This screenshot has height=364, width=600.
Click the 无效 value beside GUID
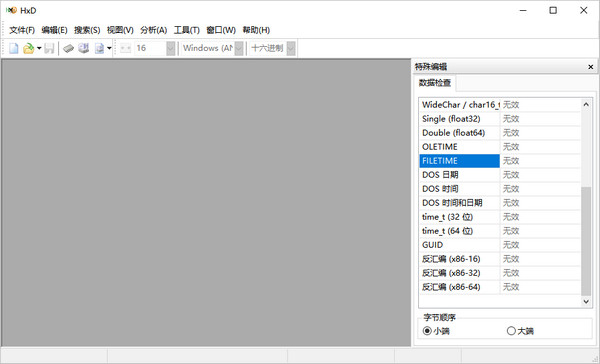(511, 245)
